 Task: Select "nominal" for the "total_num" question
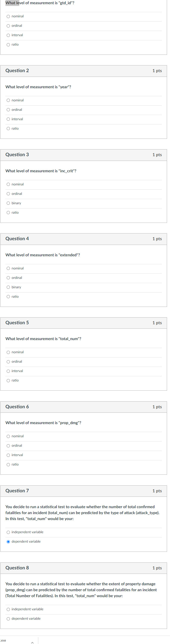pyautogui.click(x=8, y=352)
